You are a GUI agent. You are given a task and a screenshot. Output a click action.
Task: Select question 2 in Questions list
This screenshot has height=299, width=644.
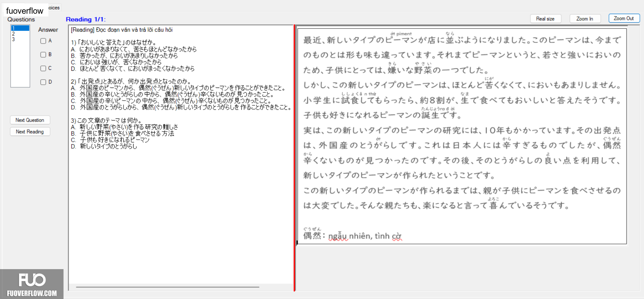[x=20, y=34]
